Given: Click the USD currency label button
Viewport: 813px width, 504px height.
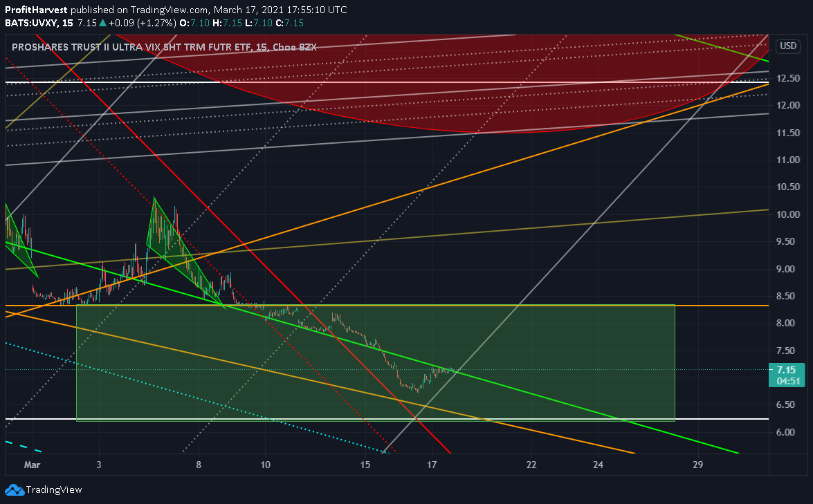Looking at the screenshot, I should click(x=788, y=46).
